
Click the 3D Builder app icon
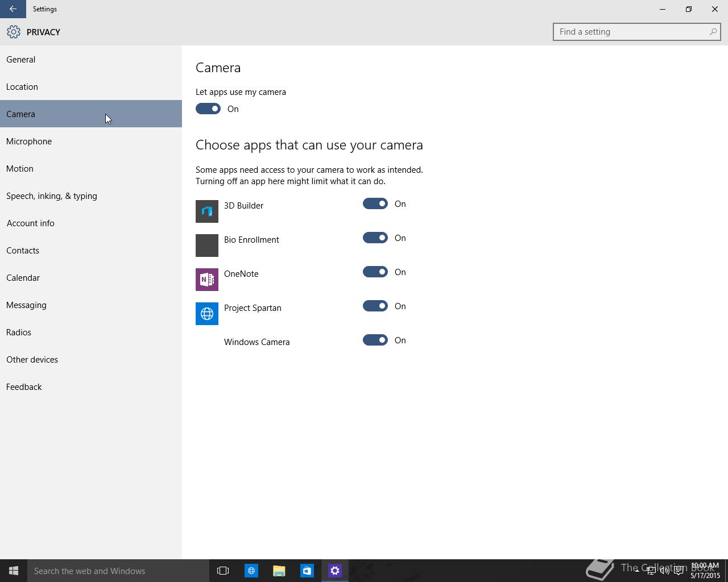click(207, 211)
